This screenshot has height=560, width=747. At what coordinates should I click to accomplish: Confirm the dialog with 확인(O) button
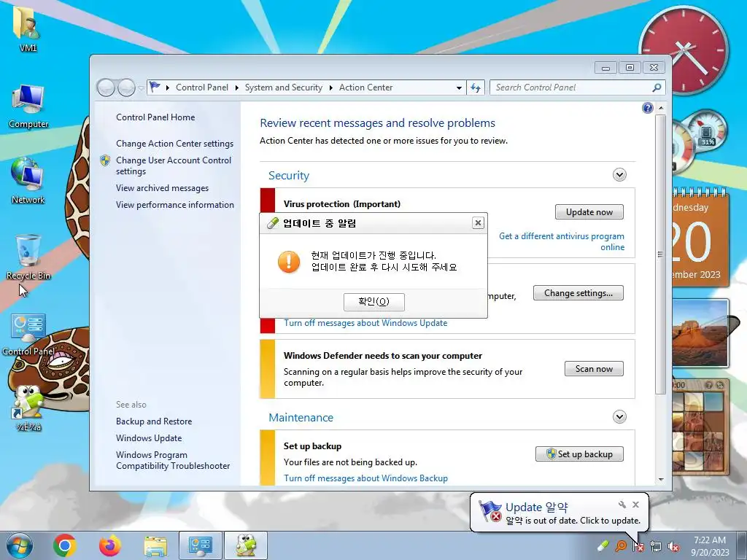[x=374, y=301]
